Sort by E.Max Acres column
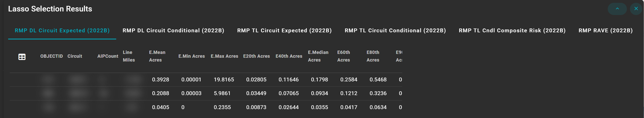 click(x=224, y=56)
